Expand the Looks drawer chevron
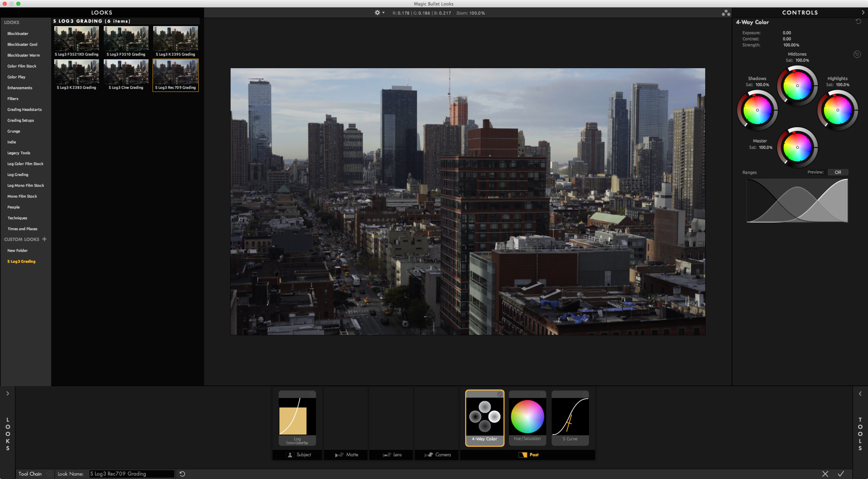The image size is (868, 479). (x=8, y=394)
